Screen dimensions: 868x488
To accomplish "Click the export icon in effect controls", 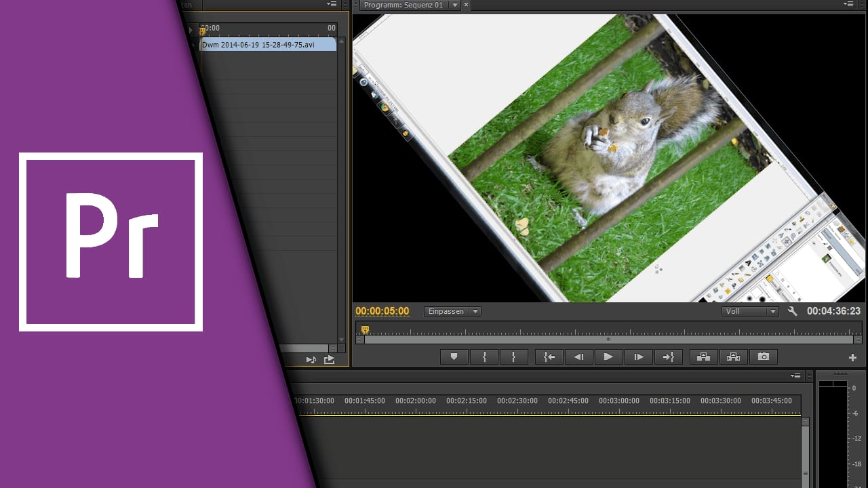I will point(329,360).
